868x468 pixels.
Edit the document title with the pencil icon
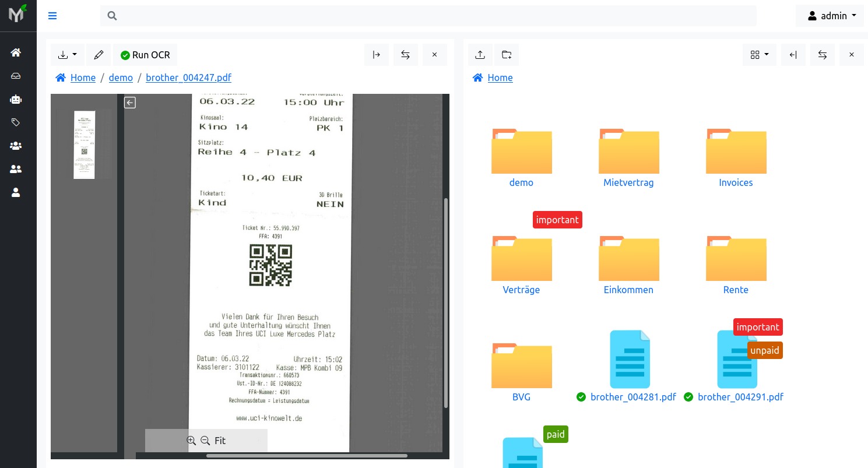coord(99,54)
